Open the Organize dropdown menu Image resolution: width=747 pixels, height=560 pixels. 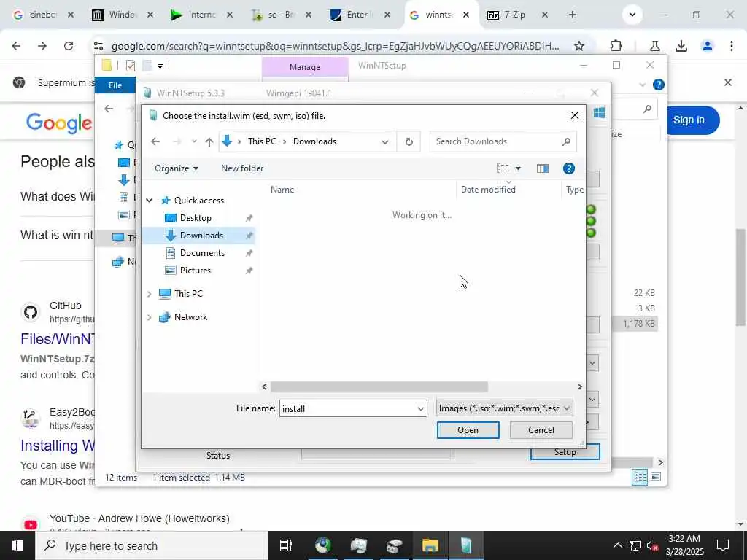[x=177, y=168]
